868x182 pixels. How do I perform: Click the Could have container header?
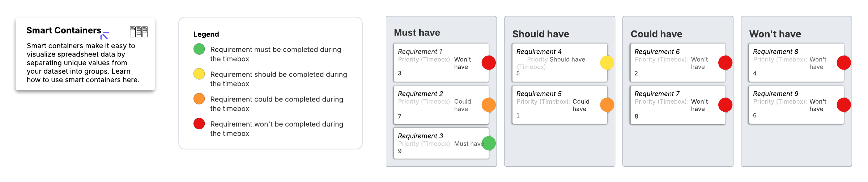656,34
